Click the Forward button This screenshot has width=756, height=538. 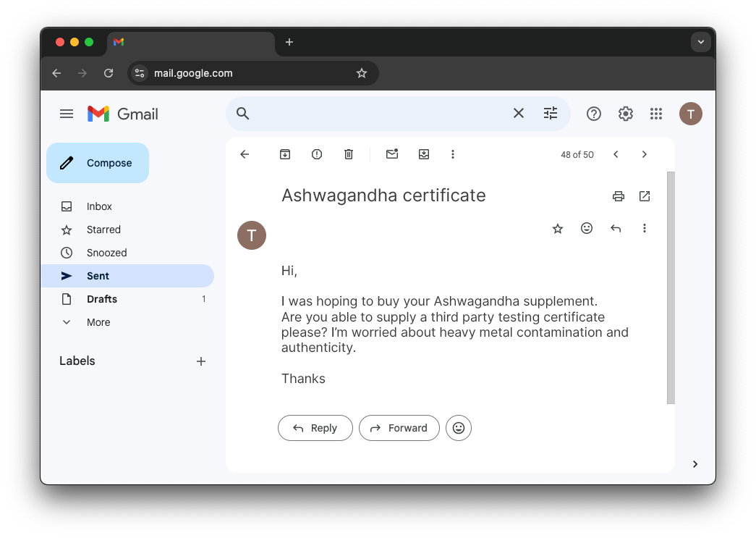[x=399, y=428]
